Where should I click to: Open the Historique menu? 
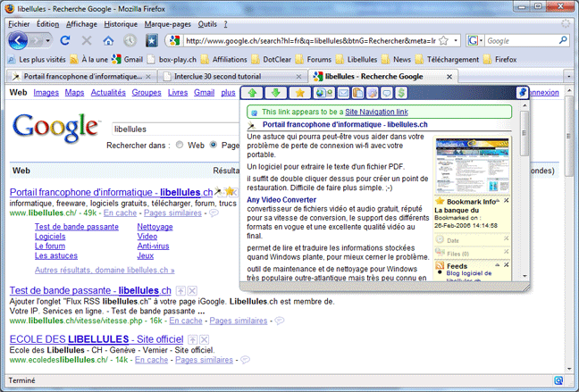coord(121,24)
